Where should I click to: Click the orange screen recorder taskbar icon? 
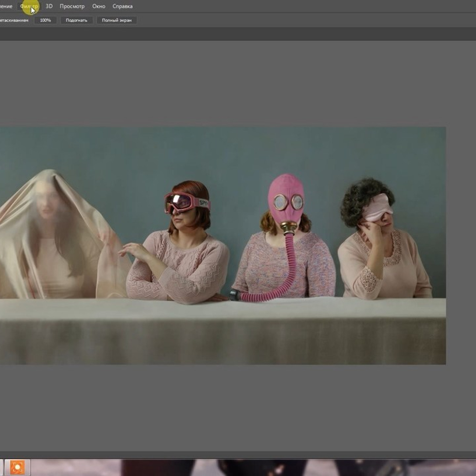(17, 467)
